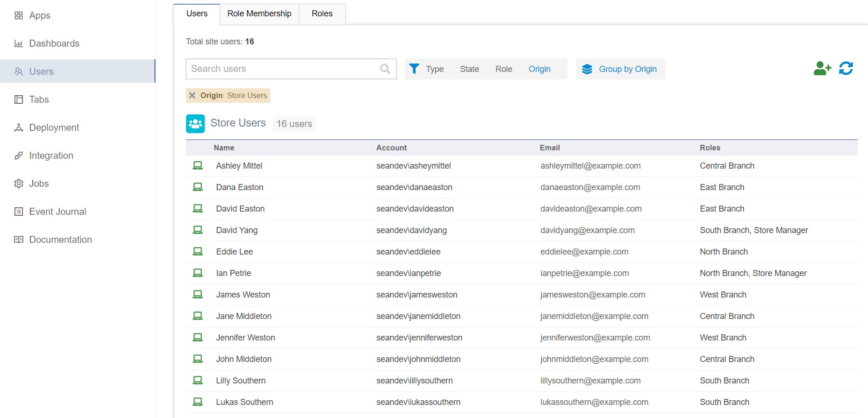Click the search magnifier icon
Viewport: 868px width, 418px height.
pyautogui.click(x=385, y=69)
